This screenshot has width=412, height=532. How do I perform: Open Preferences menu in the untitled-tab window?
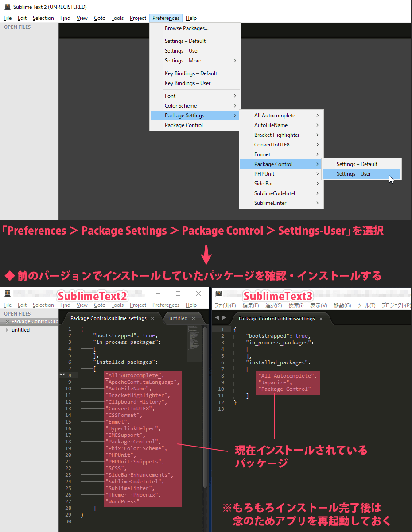click(166, 305)
